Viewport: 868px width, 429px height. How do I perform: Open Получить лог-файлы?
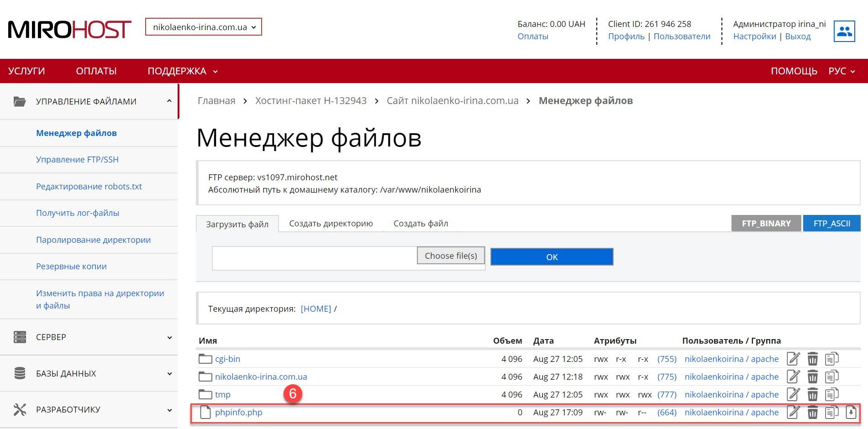coord(78,213)
